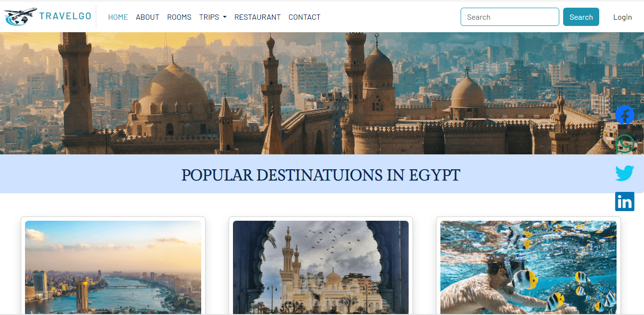The image size is (644, 315).
Task: Click the Twitter bird icon
Action: pyautogui.click(x=625, y=173)
